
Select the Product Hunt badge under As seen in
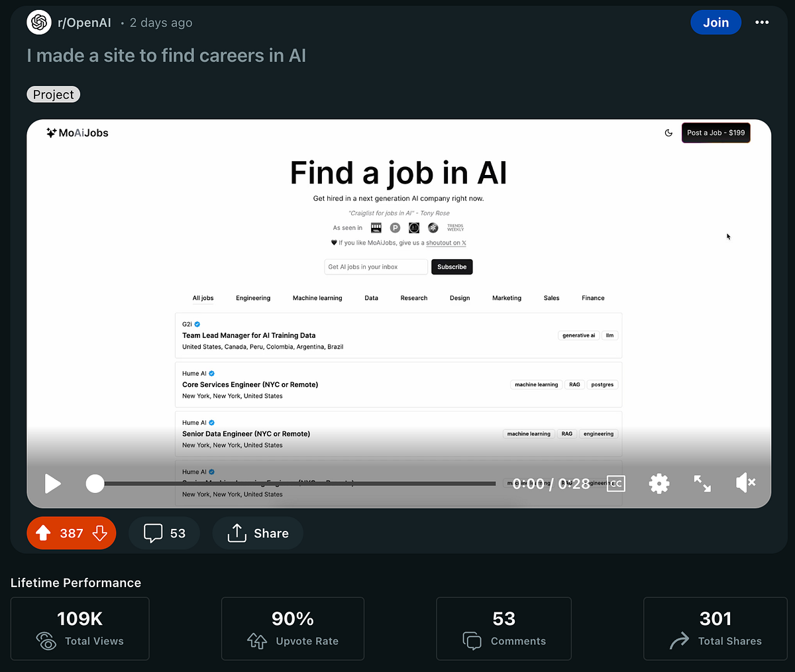click(395, 227)
